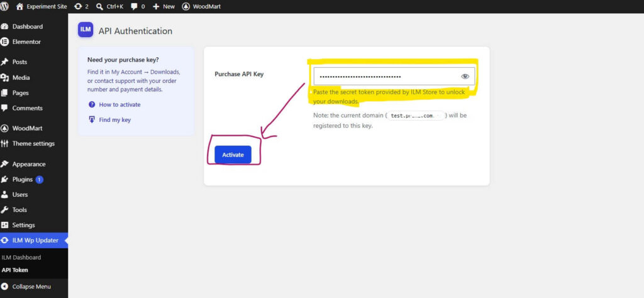Select ILM Wp Updater menu

[x=34, y=241]
